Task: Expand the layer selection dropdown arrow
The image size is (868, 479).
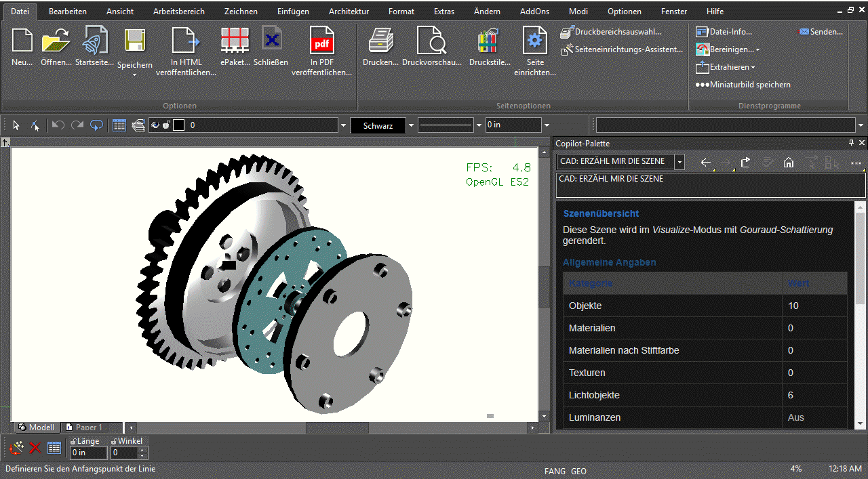Action: click(342, 125)
